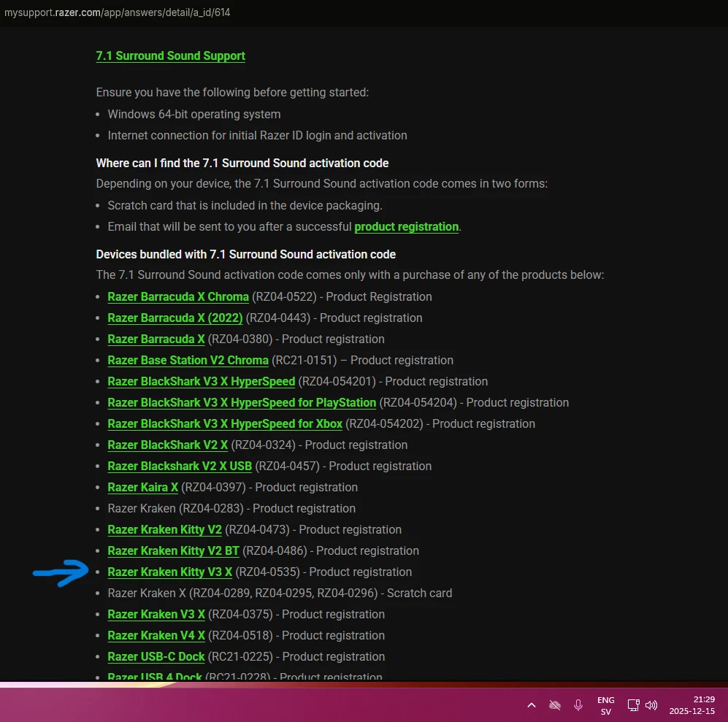
Task: Open Razer USB-C Dock link
Action: point(156,656)
